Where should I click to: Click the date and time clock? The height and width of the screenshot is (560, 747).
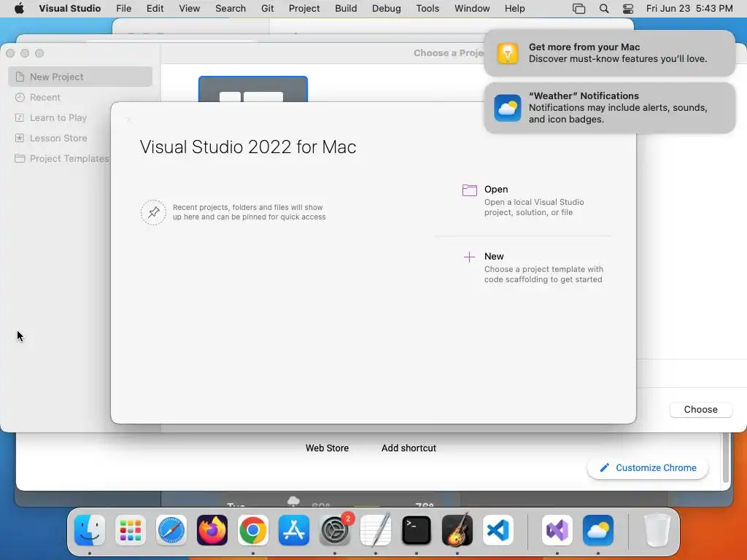click(689, 9)
